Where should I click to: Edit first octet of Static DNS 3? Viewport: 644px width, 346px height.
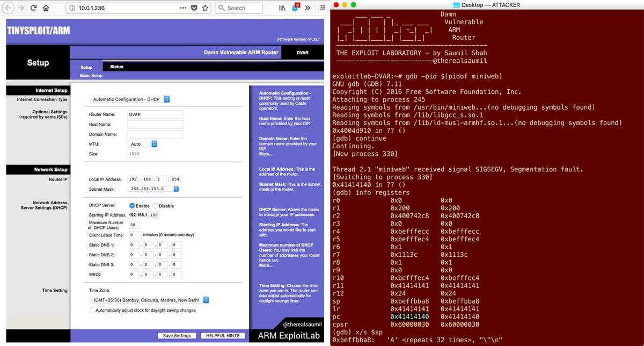(x=135, y=265)
